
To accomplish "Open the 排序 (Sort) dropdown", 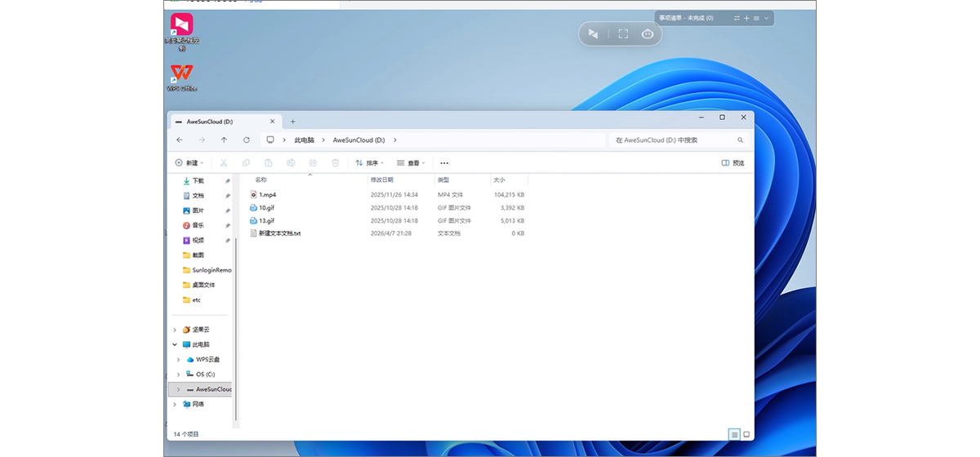I will [x=370, y=163].
